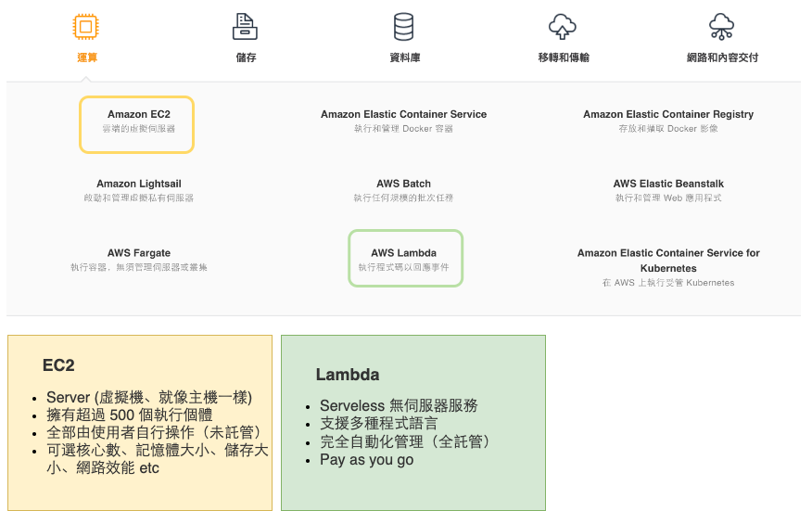Viewport: 812px width, 511px height.
Task: Click '在 AWS 上執行受管 Kubernetes' description
Action: (668, 283)
